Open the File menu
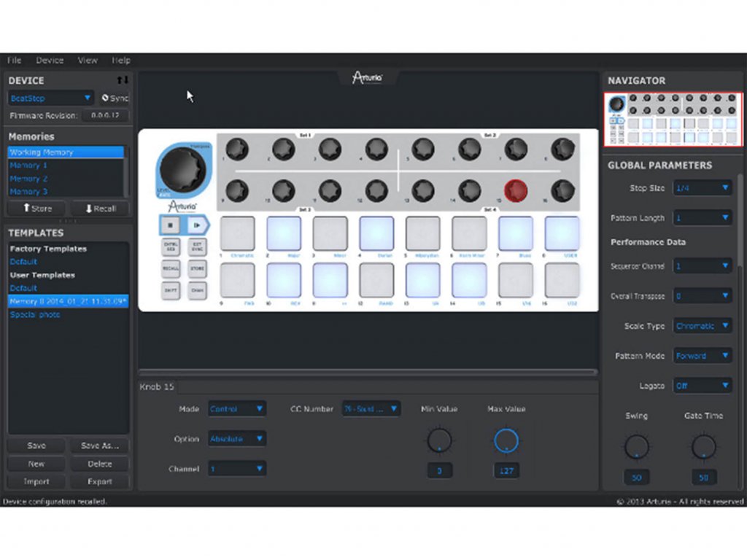 click(15, 61)
